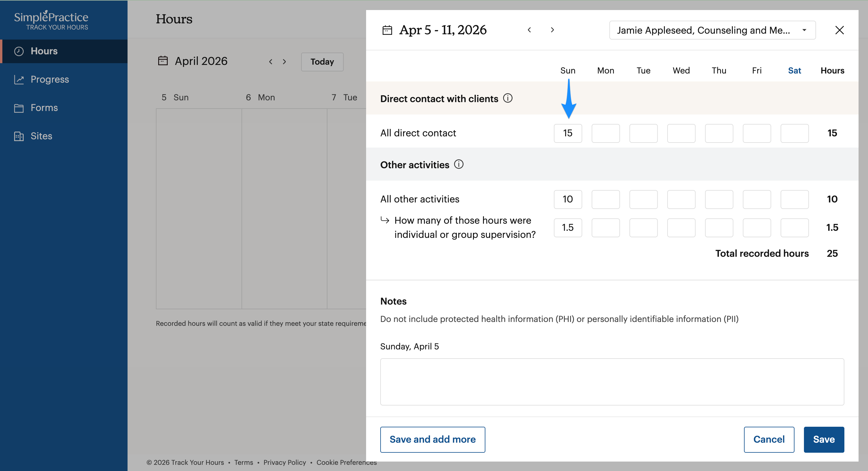This screenshot has width=868, height=471.
Task: Open Cookie Preferences in the footer
Action: (x=346, y=462)
